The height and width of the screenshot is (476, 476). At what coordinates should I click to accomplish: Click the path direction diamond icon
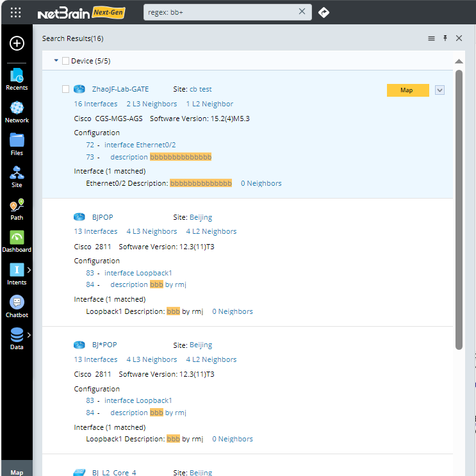[x=324, y=12]
